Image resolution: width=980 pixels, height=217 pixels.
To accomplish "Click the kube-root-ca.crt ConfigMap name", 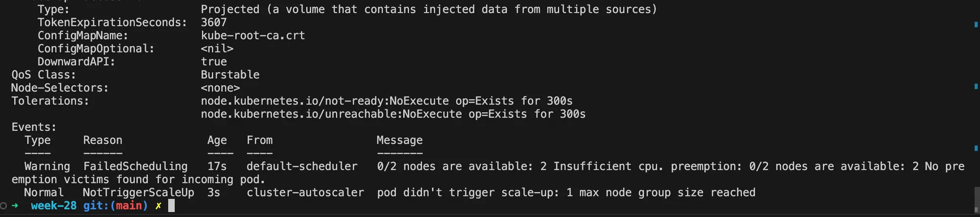I will tap(253, 35).
